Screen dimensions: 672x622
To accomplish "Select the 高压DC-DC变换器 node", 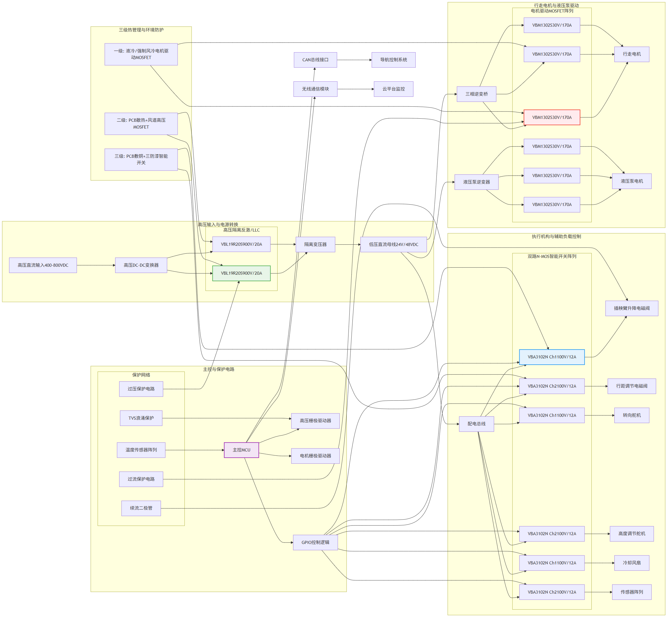I will point(141,265).
